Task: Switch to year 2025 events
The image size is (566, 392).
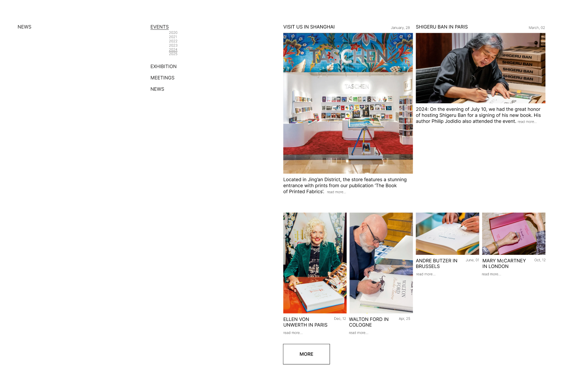Action: pos(173,54)
